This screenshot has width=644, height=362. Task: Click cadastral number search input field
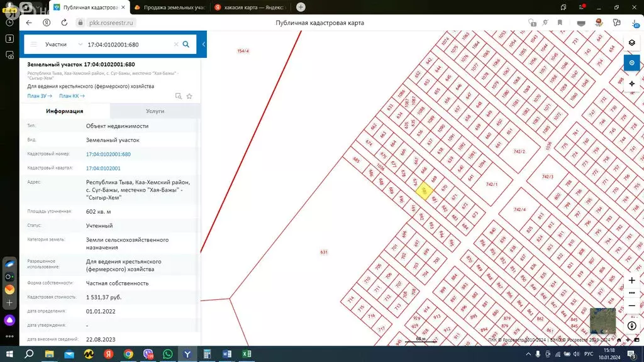[128, 45]
